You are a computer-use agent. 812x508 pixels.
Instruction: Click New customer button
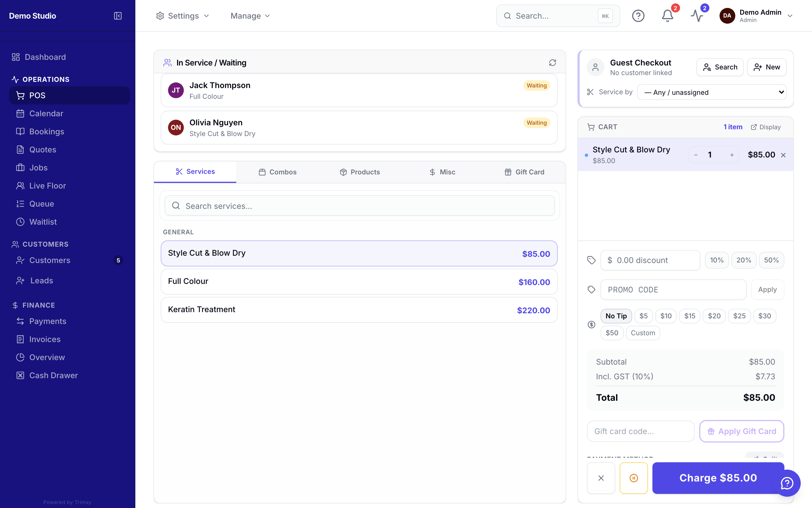[x=766, y=67]
